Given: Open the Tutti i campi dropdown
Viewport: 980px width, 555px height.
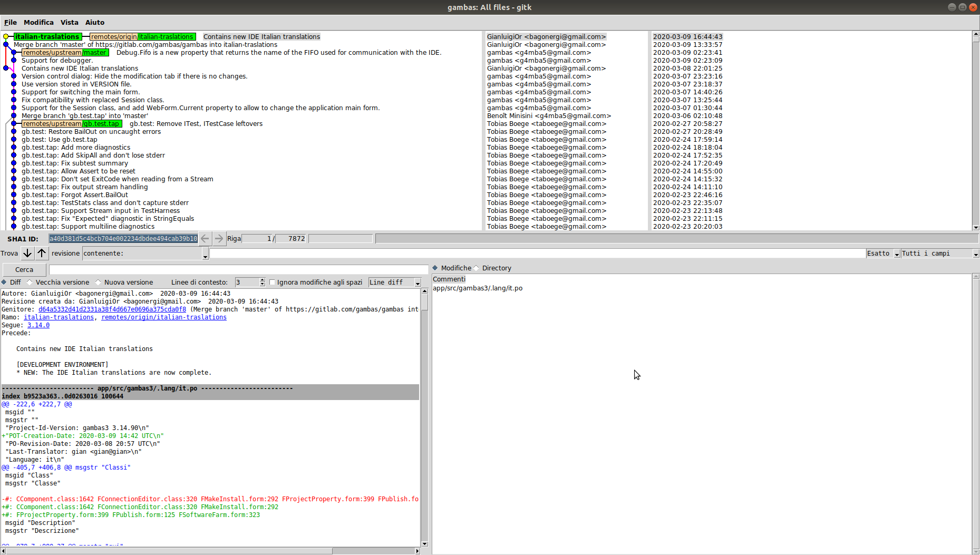Looking at the screenshot, I should click(x=939, y=254).
